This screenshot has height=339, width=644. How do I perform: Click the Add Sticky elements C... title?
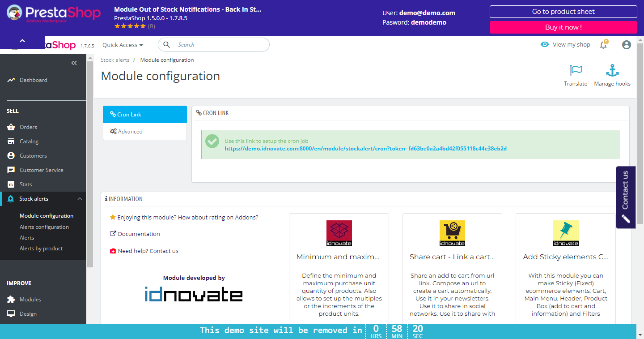[x=566, y=257]
